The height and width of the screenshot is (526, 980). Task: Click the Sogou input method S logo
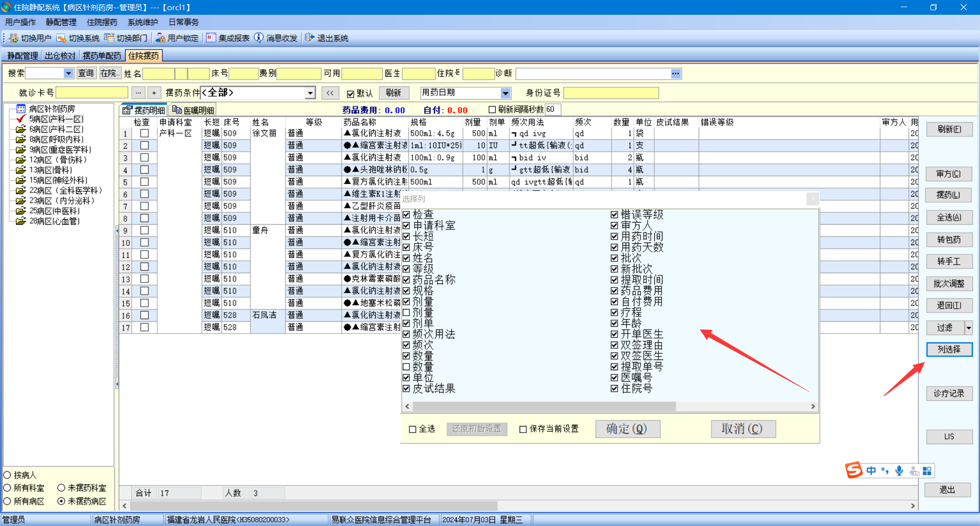853,470
